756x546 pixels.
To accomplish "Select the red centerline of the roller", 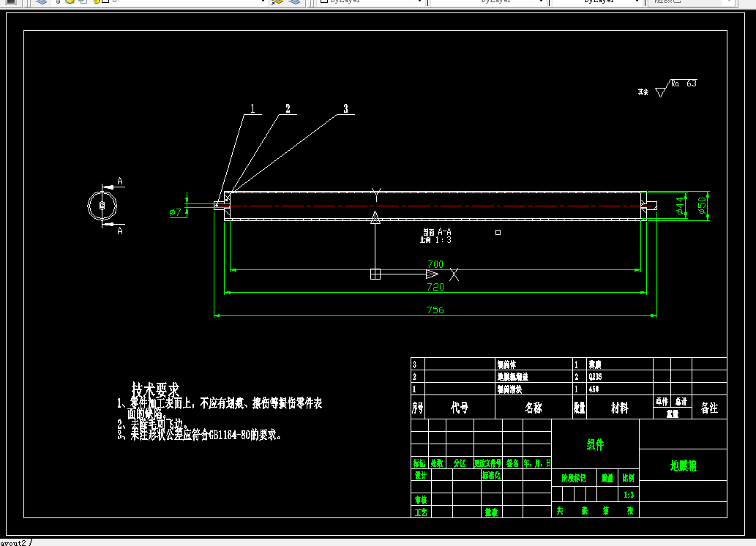I will (x=434, y=206).
